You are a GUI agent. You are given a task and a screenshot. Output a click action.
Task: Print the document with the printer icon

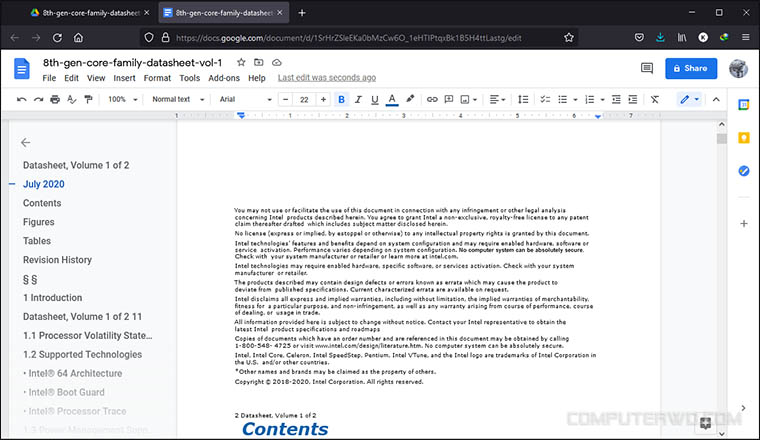(55, 99)
